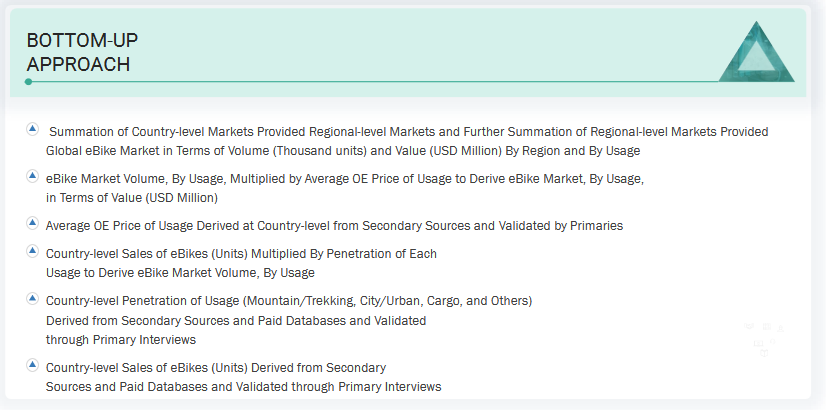Viewport: 826px width, 410px height.
Task: Click bullet beside Country-level Sales Multiplied By Penetration
Action: pos(32,252)
